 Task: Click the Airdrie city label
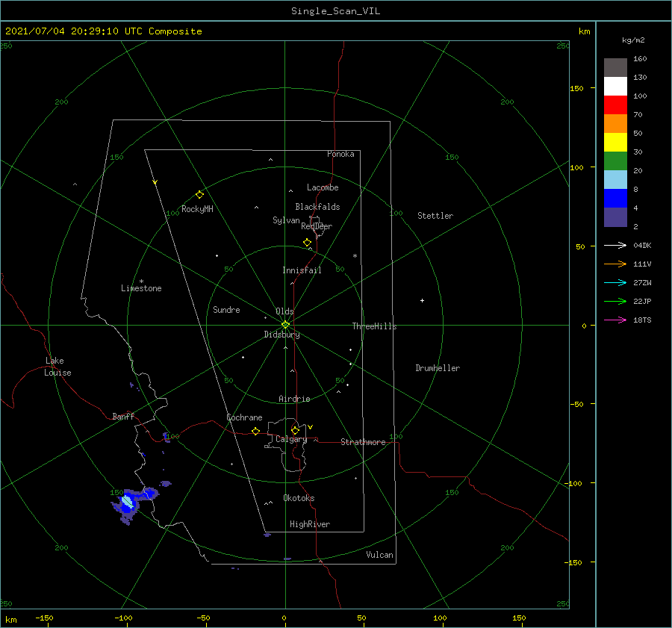pos(294,399)
